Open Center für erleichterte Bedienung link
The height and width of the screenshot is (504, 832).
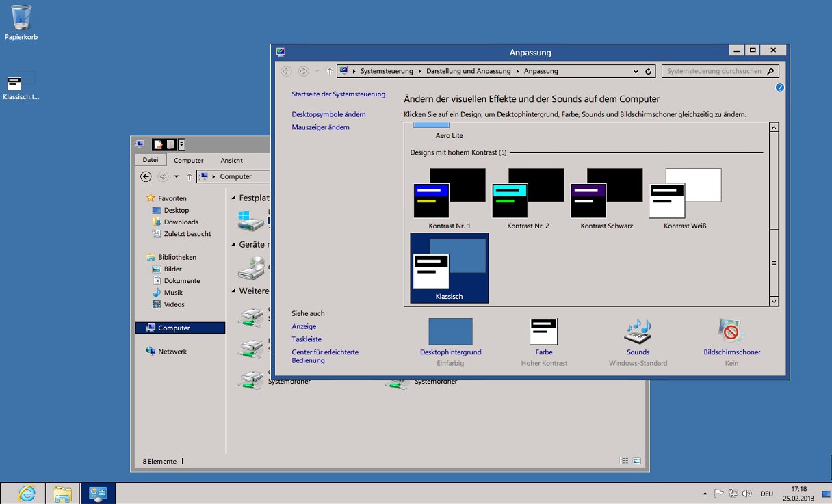pos(325,356)
